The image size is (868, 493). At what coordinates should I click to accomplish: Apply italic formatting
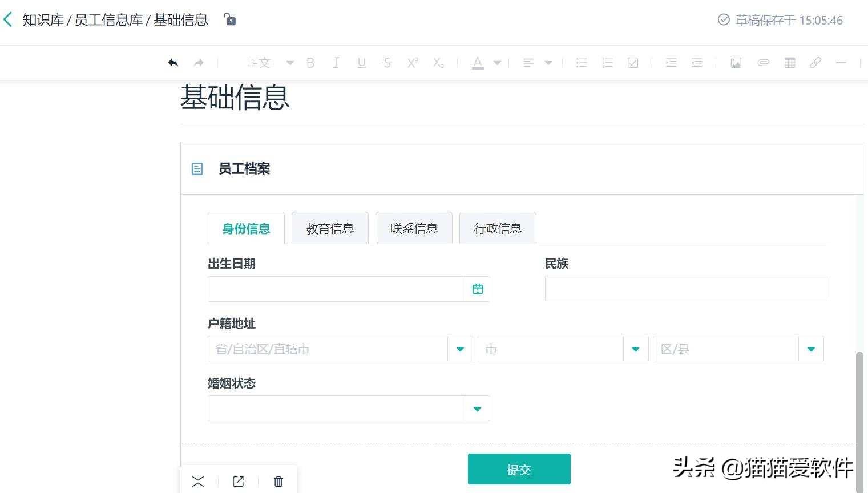[x=336, y=63]
